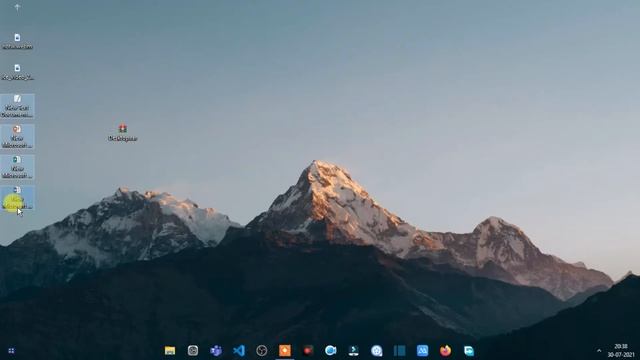Open the dark teal two-panel app on the taskbar

click(x=400, y=350)
